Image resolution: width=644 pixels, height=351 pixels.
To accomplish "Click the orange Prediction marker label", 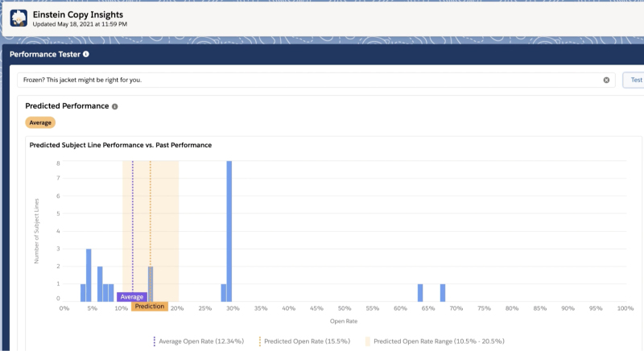I will tap(150, 306).
